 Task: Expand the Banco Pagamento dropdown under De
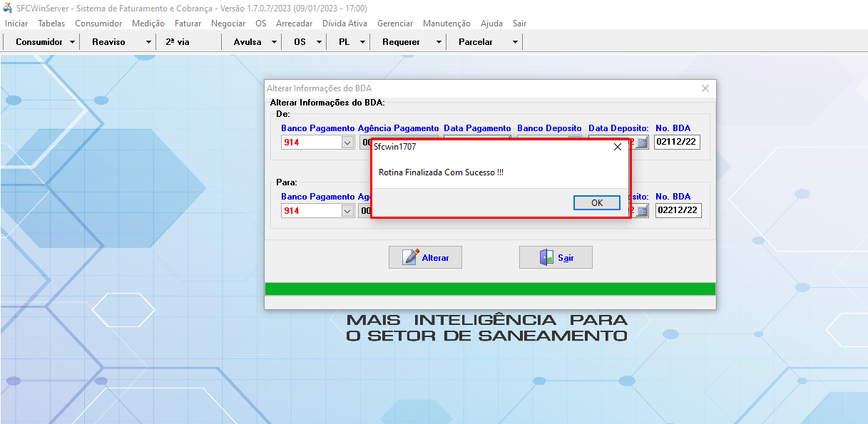[347, 142]
